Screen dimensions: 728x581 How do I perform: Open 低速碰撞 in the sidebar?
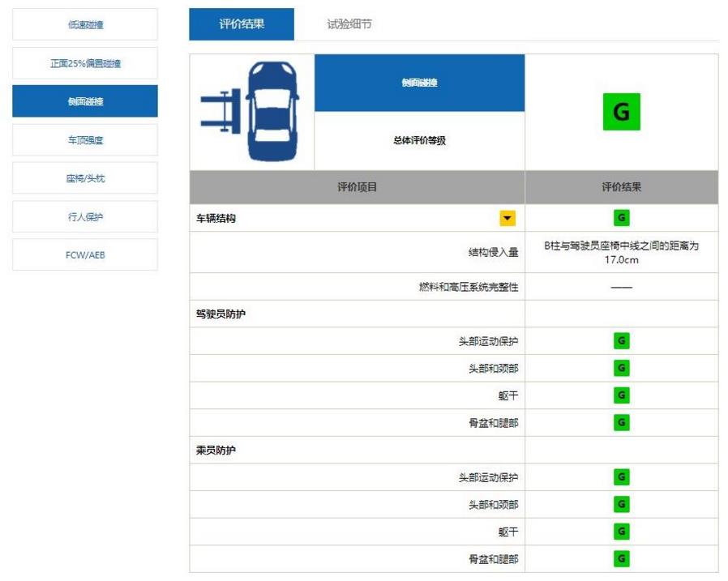click(85, 25)
